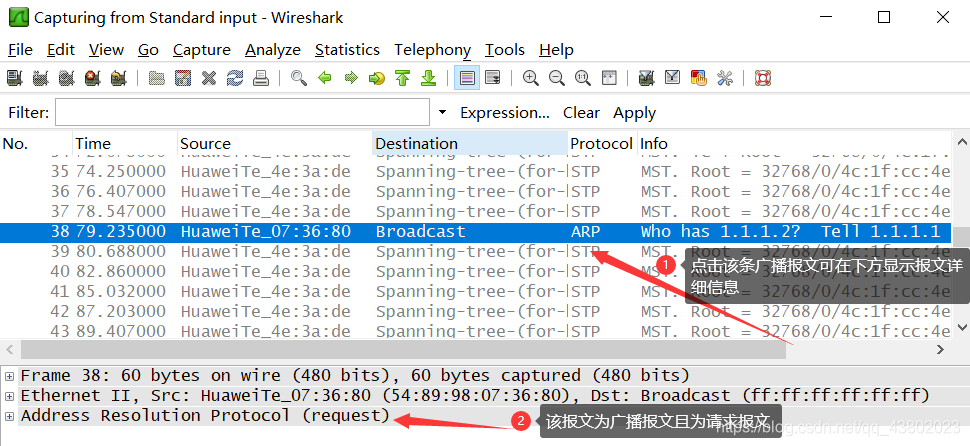Open the Telephony menu
This screenshot has width=970, height=446.
click(432, 49)
